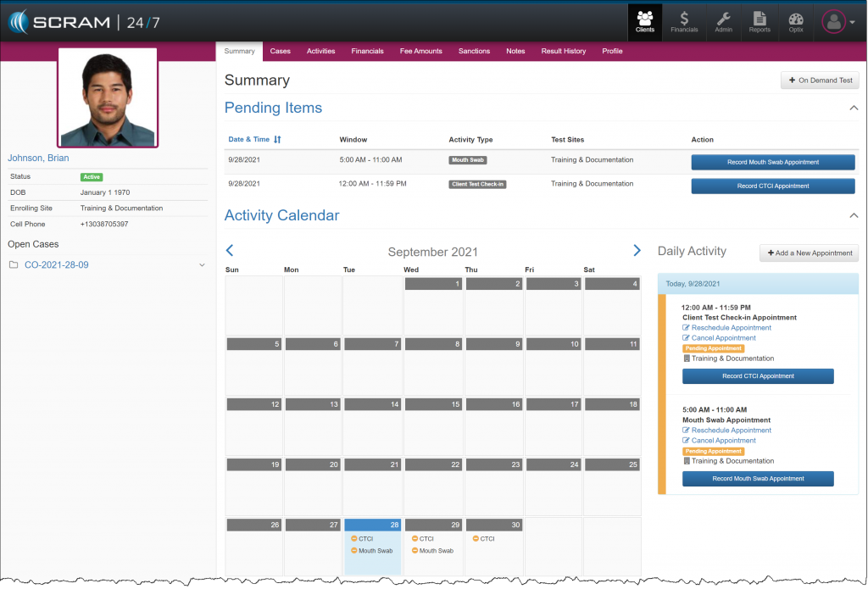Image resolution: width=868 pixels, height=589 pixels.
Task: Switch to the Sanctions tab
Action: pyautogui.click(x=474, y=51)
